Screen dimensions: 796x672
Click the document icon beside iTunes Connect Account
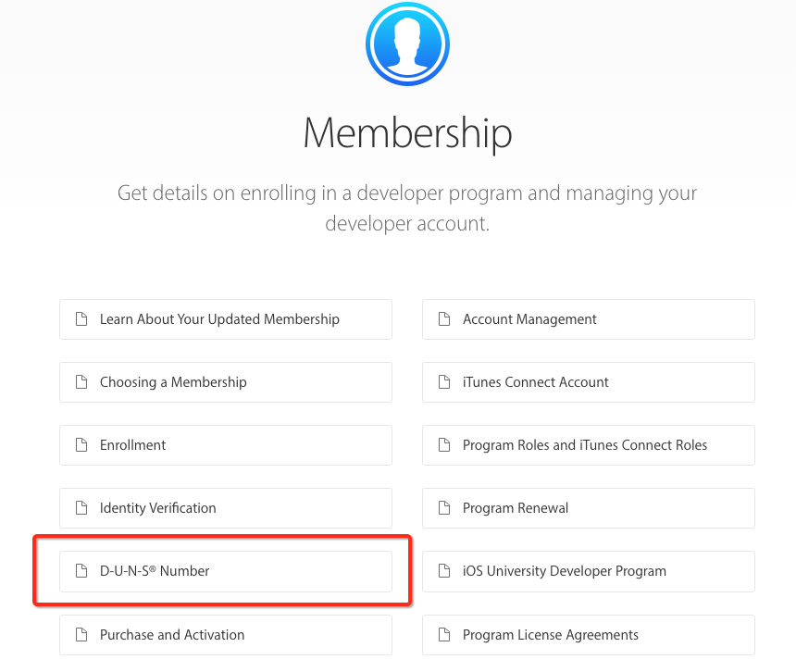pyautogui.click(x=443, y=382)
